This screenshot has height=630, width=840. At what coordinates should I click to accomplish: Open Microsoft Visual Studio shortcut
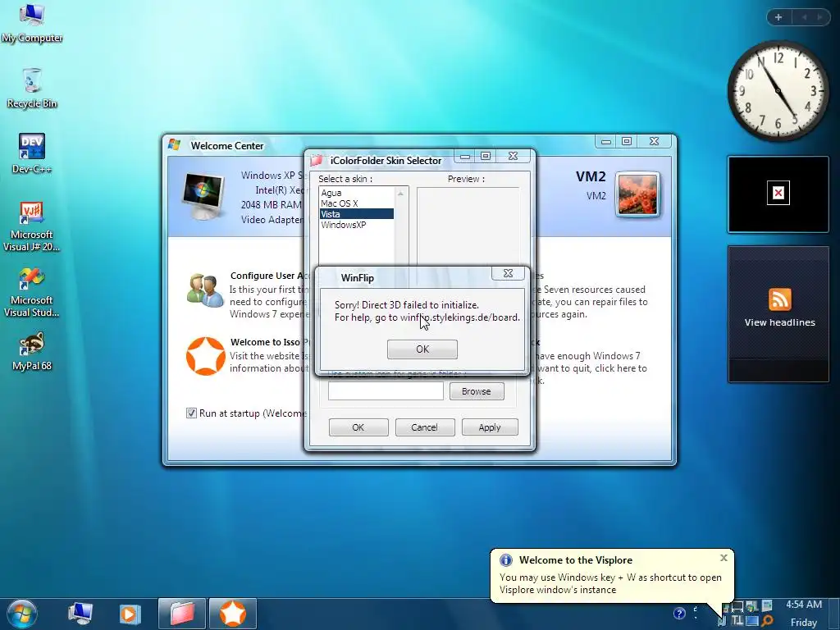point(32,293)
